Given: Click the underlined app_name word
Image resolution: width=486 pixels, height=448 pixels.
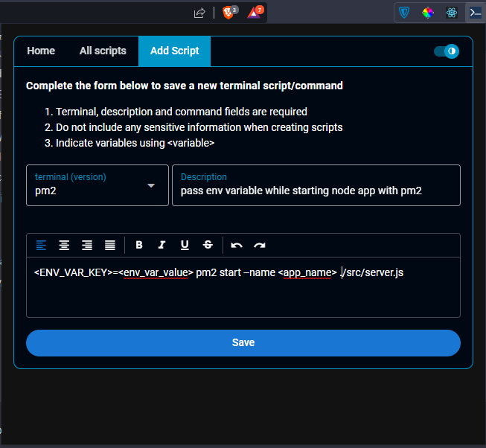Looking at the screenshot, I should coord(307,273).
